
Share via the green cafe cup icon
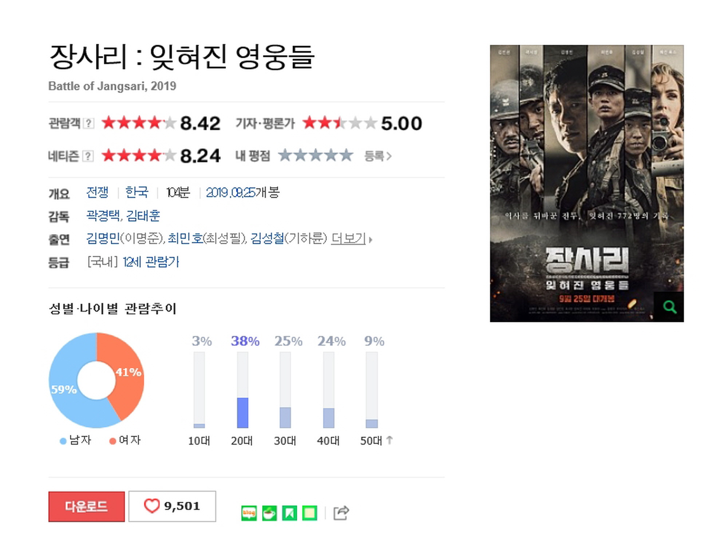pyautogui.click(x=269, y=513)
